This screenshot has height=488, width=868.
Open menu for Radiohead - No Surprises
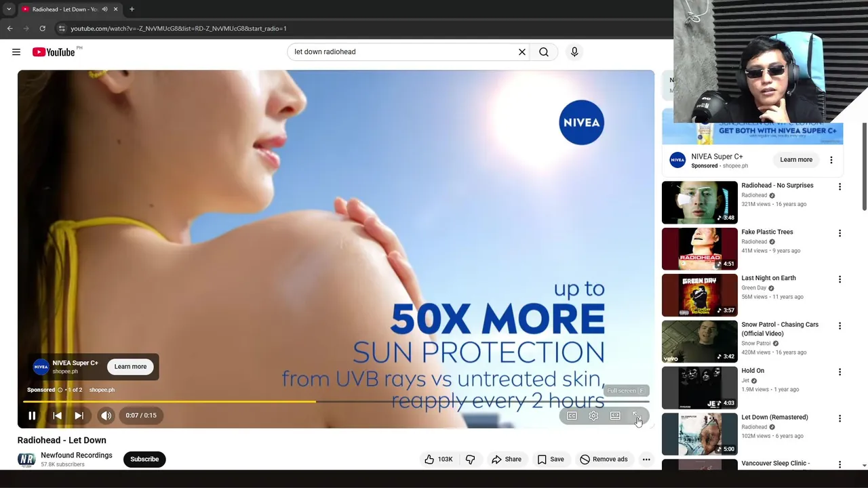(x=840, y=186)
